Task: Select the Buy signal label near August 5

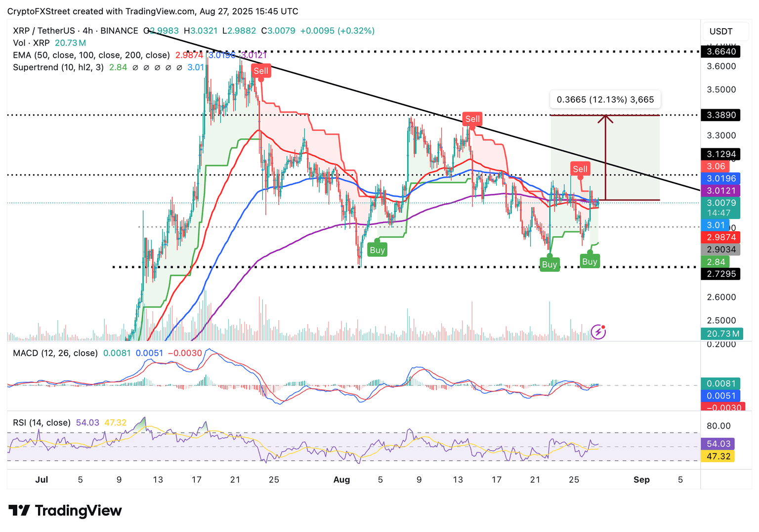Action: point(377,250)
